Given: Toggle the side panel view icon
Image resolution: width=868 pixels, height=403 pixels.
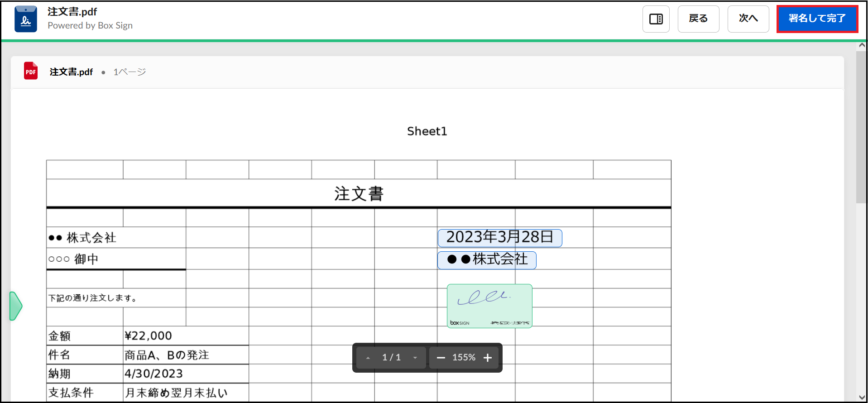Looking at the screenshot, I should (x=656, y=19).
